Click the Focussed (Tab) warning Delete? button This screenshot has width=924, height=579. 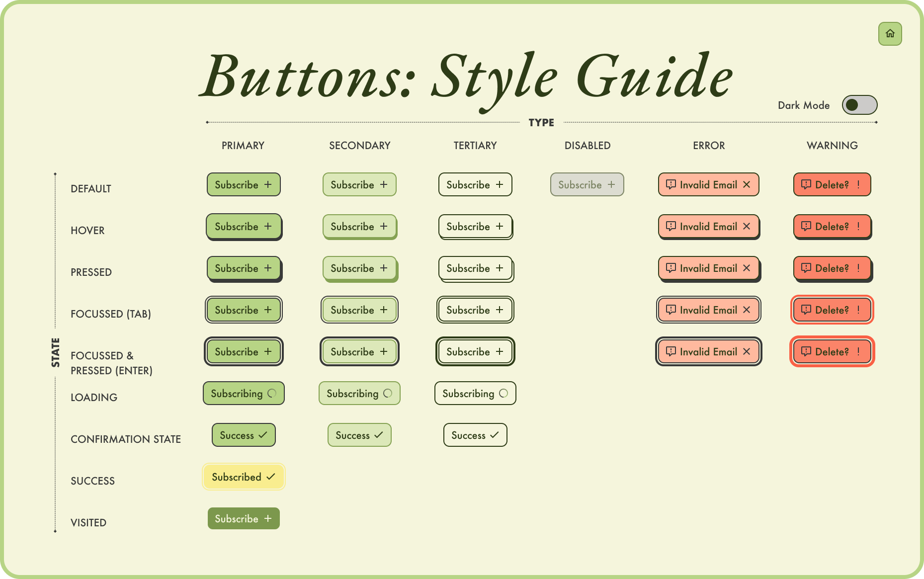pyautogui.click(x=832, y=310)
